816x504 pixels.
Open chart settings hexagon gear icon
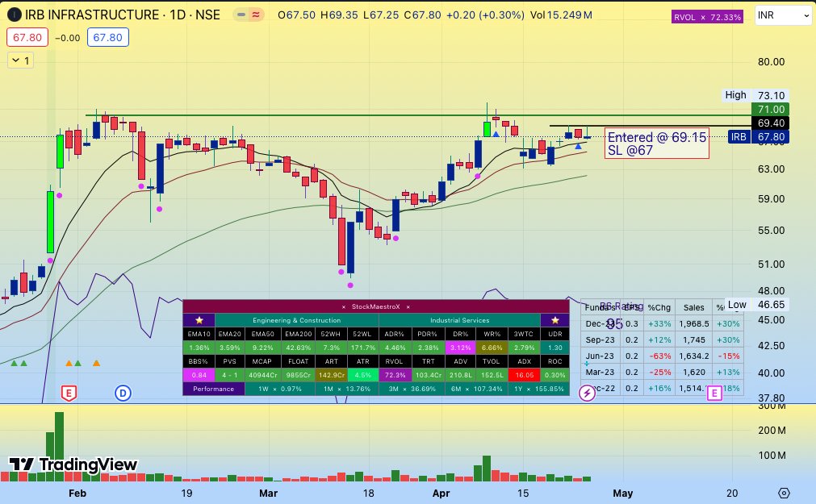point(785,493)
